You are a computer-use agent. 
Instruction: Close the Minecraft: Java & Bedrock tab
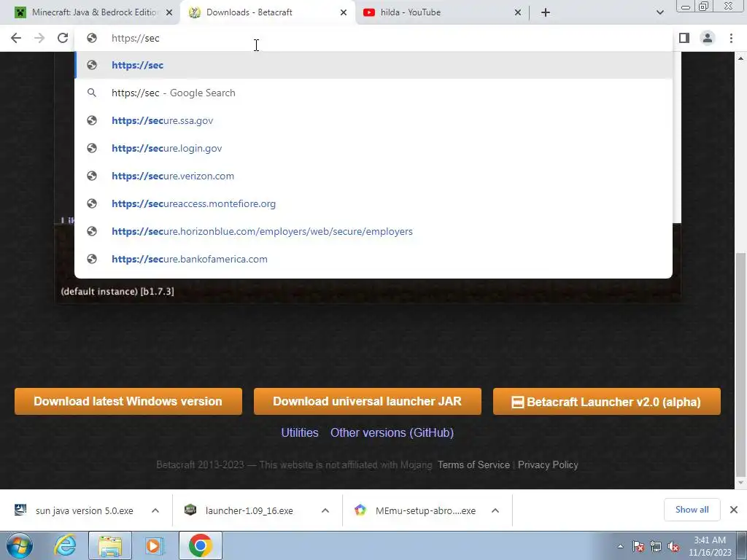coord(169,12)
